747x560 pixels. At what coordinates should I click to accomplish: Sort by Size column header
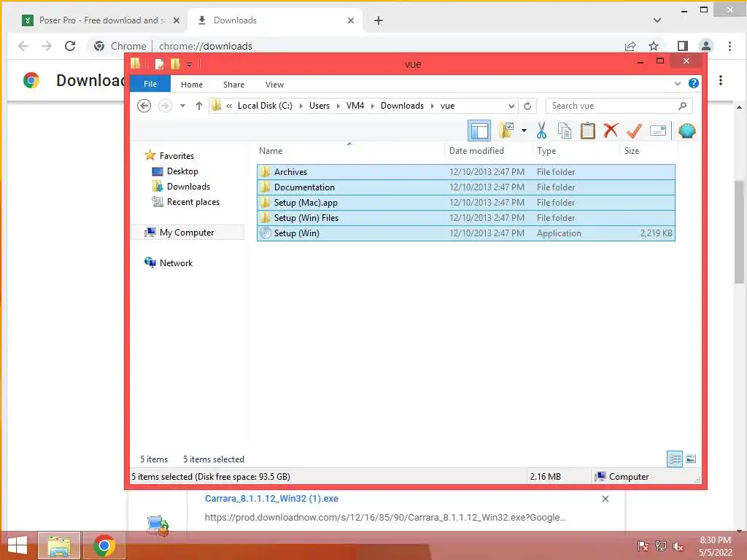[649, 150]
